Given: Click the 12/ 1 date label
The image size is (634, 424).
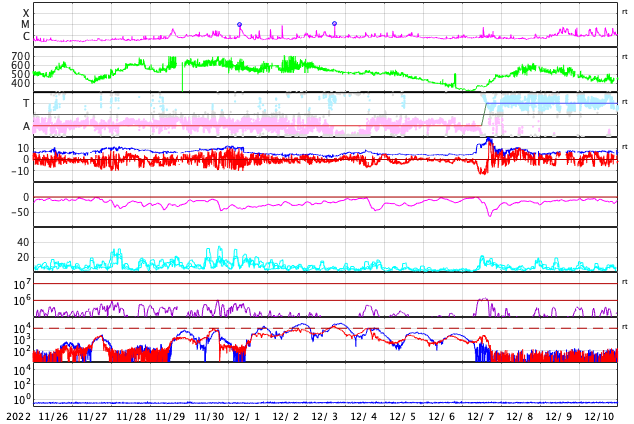Looking at the screenshot, I should pos(247,416).
